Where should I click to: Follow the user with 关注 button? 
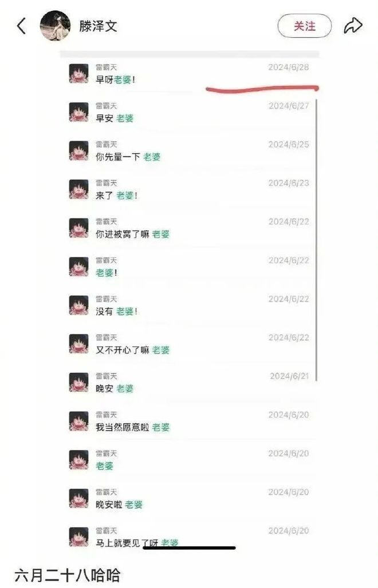click(305, 26)
